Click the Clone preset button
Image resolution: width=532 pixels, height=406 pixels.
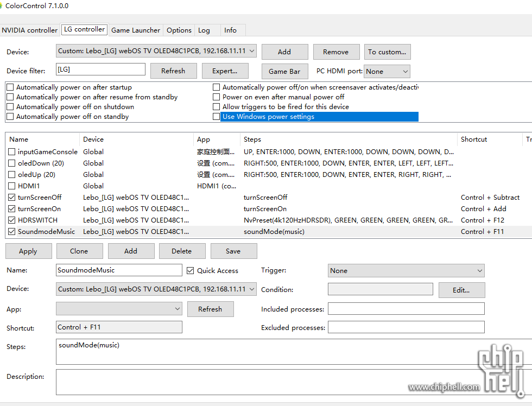[79, 251]
